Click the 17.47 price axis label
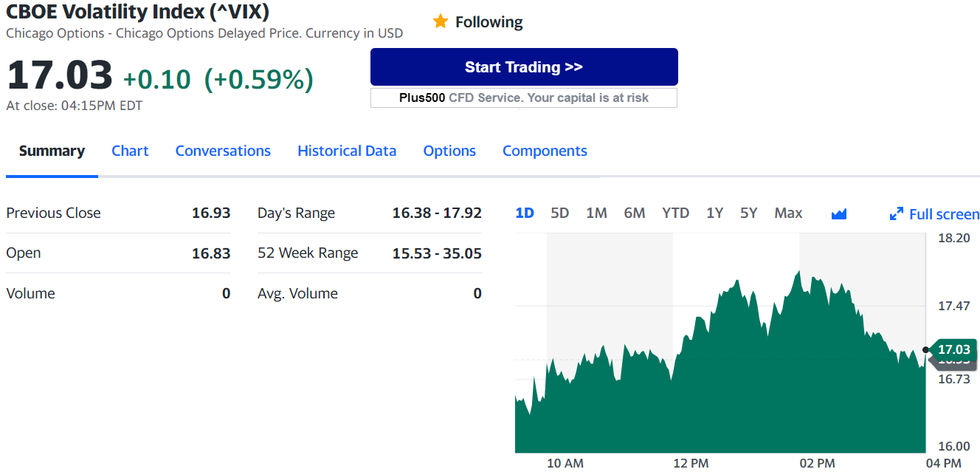 954,306
